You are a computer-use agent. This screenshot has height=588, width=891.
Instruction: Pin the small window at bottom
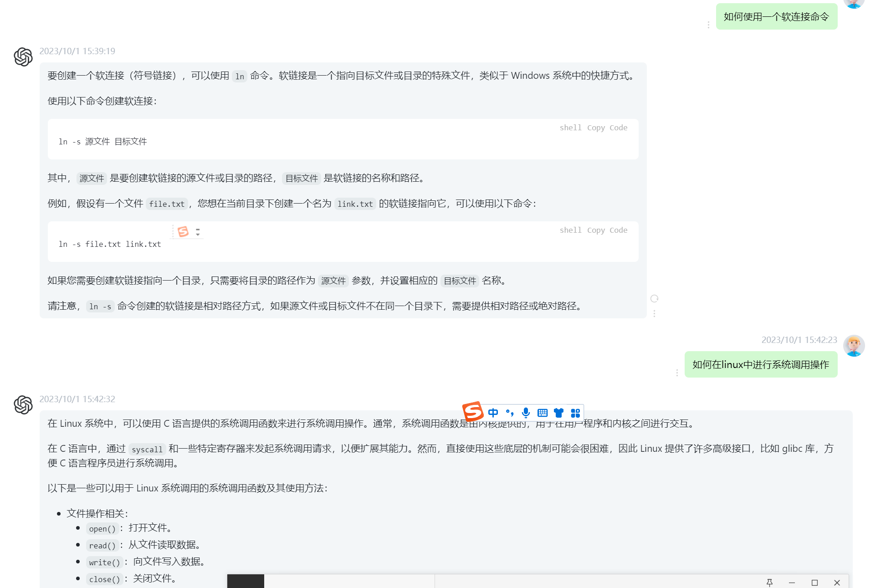pos(769,583)
